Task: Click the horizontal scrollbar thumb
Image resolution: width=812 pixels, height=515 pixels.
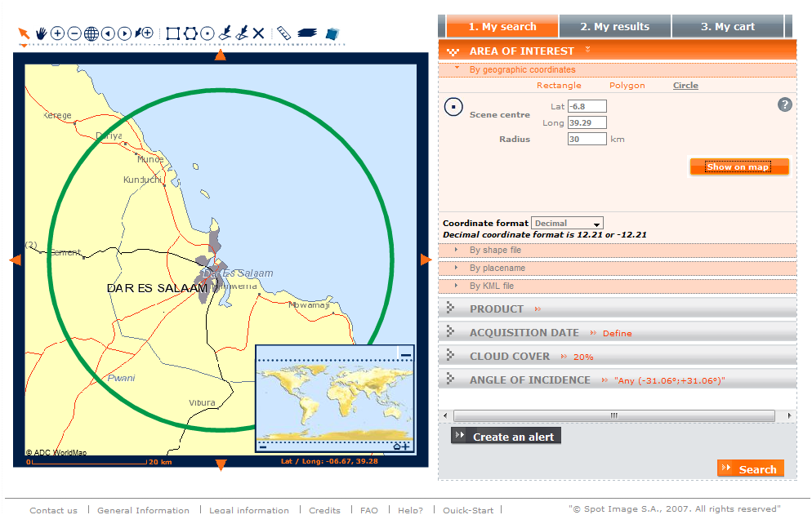Action: click(x=614, y=415)
